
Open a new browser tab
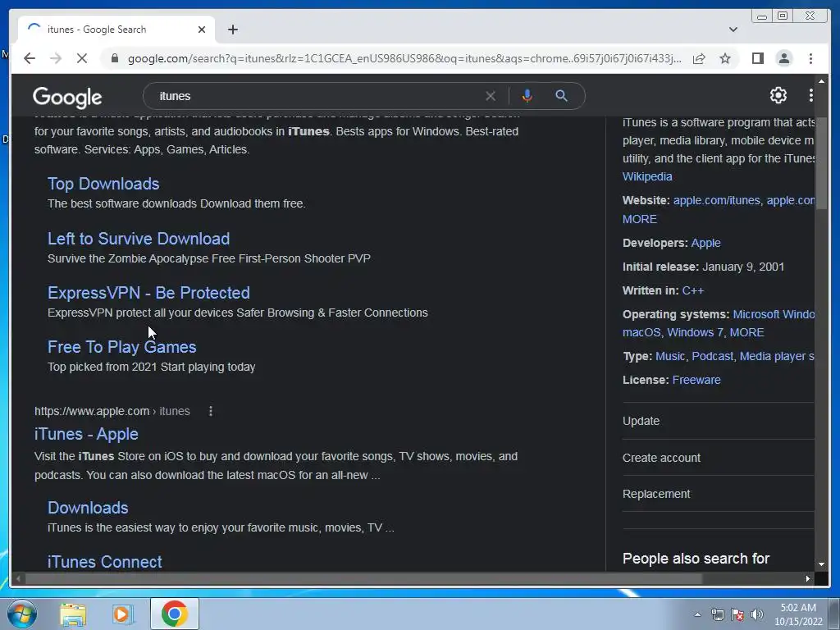coord(232,30)
